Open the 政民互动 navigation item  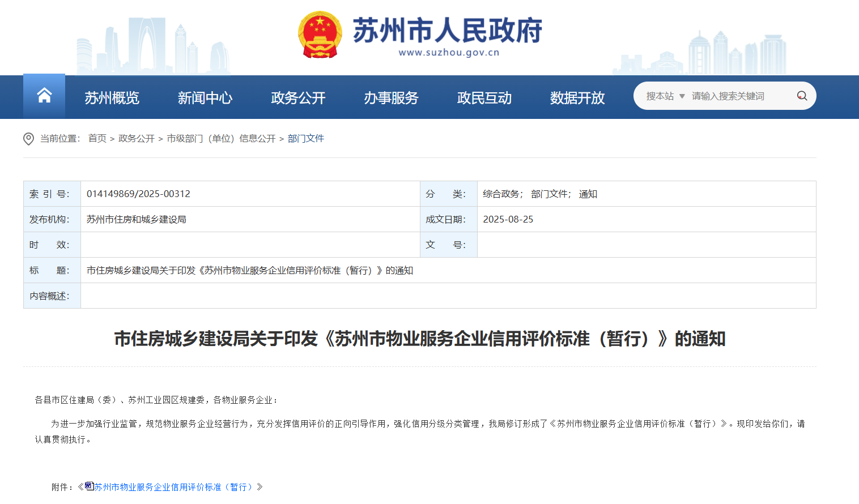coord(484,98)
